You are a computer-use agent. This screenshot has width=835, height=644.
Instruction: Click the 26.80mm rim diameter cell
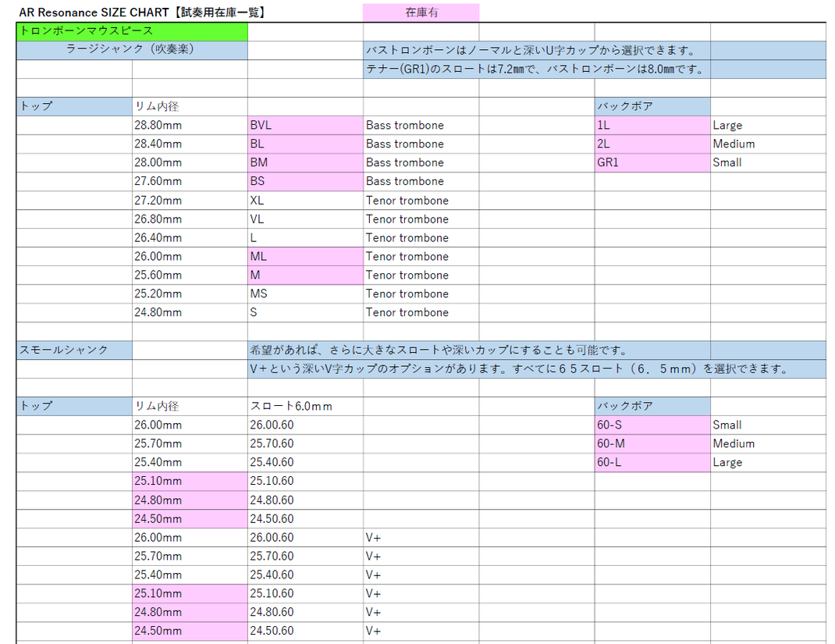tap(190, 219)
